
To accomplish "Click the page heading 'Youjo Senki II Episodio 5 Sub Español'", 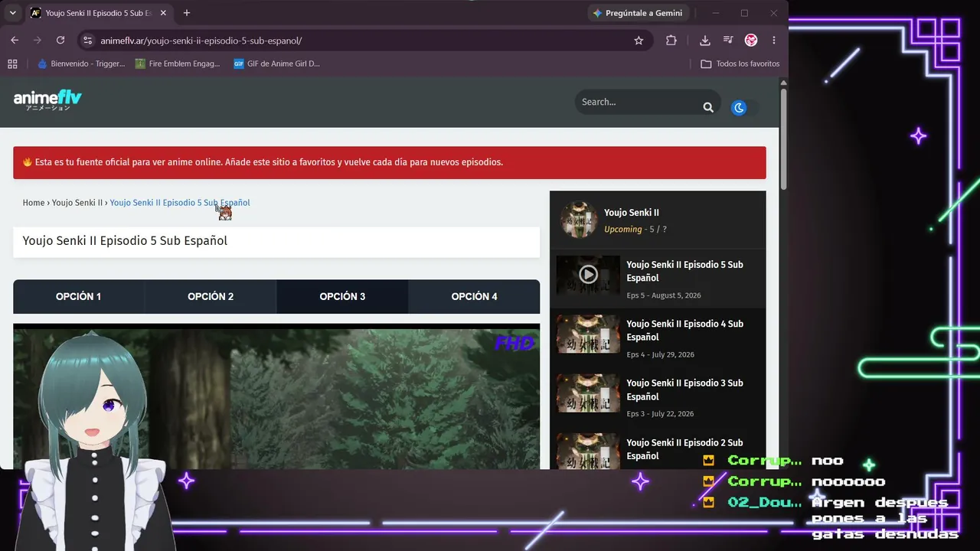I will pyautogui.click(x=125, y=241).
